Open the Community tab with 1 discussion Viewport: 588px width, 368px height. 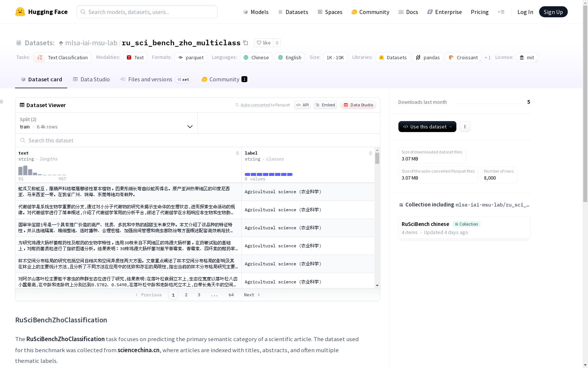coord(224,79)
